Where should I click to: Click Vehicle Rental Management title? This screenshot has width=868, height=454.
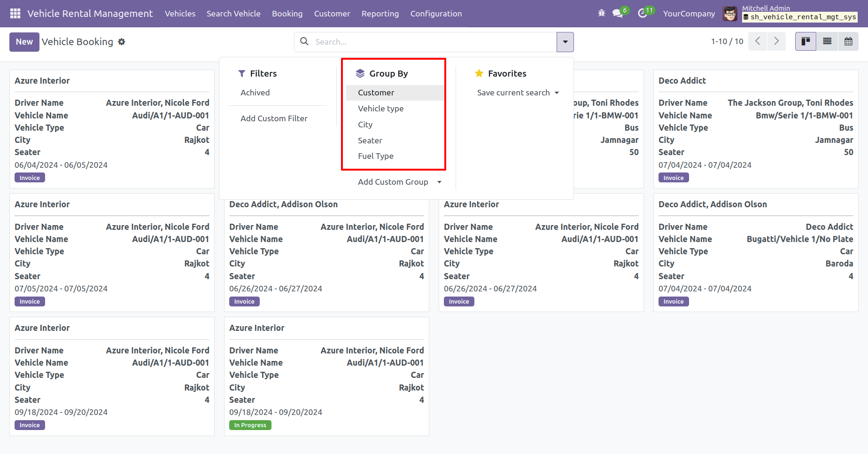coord(90,14)
